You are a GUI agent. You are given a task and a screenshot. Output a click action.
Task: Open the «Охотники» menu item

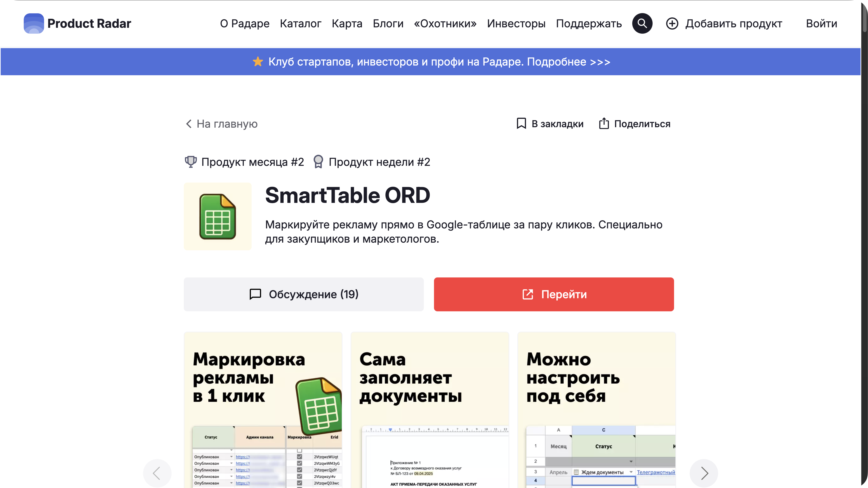(x=445, y=23)
